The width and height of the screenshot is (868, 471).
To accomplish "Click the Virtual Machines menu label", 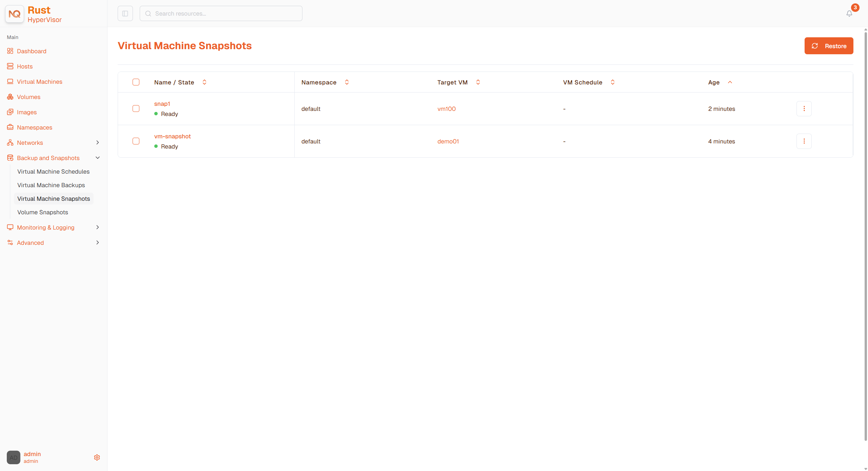I will (40, 82).
